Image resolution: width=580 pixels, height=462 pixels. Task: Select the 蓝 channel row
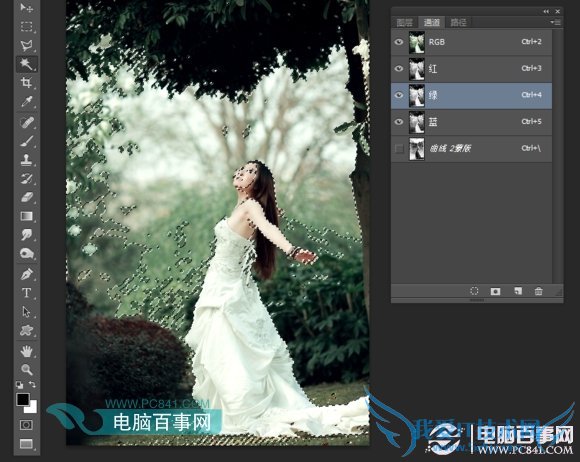(472, 122)
